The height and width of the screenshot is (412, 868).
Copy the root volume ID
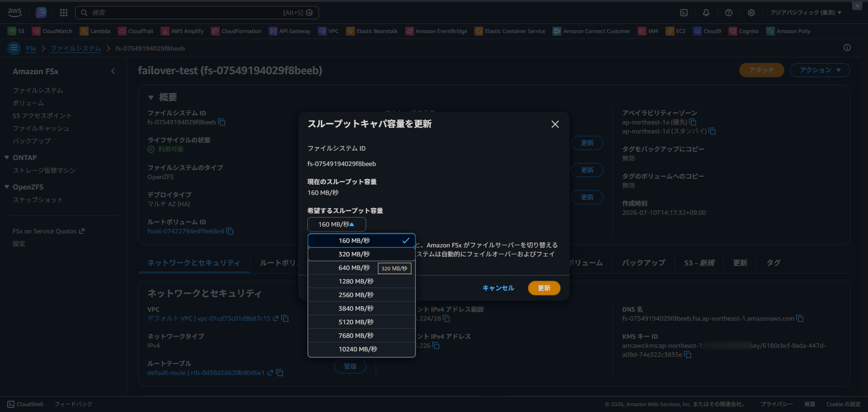230,231
